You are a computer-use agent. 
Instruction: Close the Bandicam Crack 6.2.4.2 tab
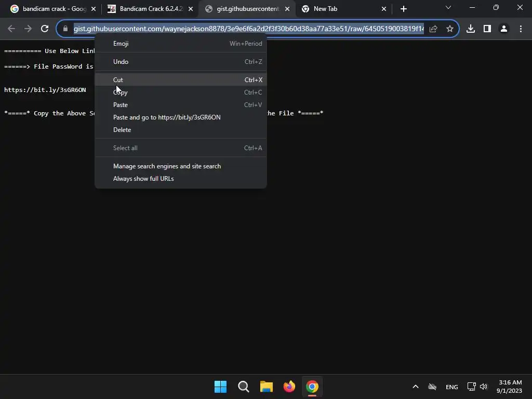pyautogui.click(x=191, y=9)
